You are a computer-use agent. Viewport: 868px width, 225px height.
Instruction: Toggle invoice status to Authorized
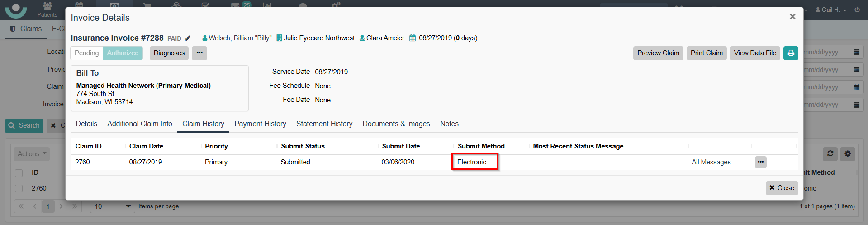tap(123, 53)
